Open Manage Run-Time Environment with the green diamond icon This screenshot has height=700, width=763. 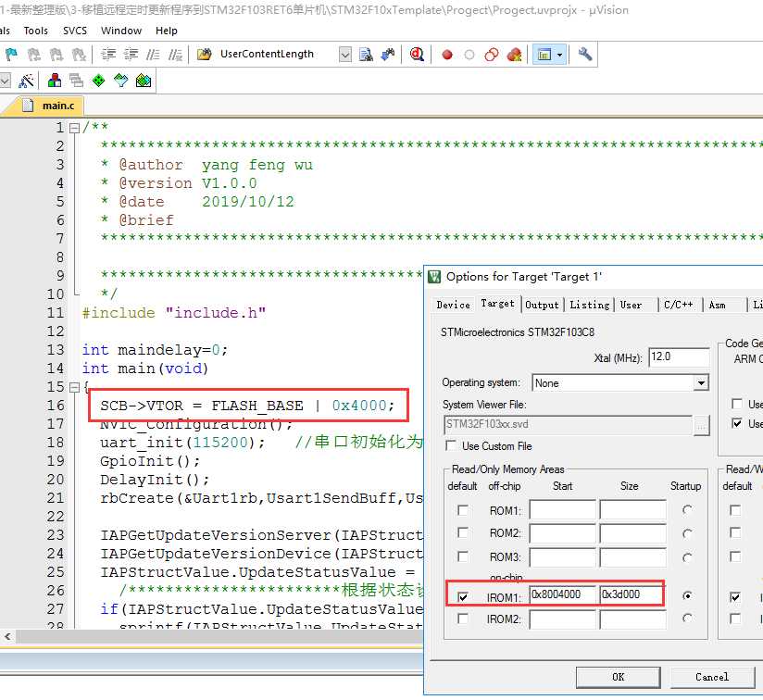[99, 81]
